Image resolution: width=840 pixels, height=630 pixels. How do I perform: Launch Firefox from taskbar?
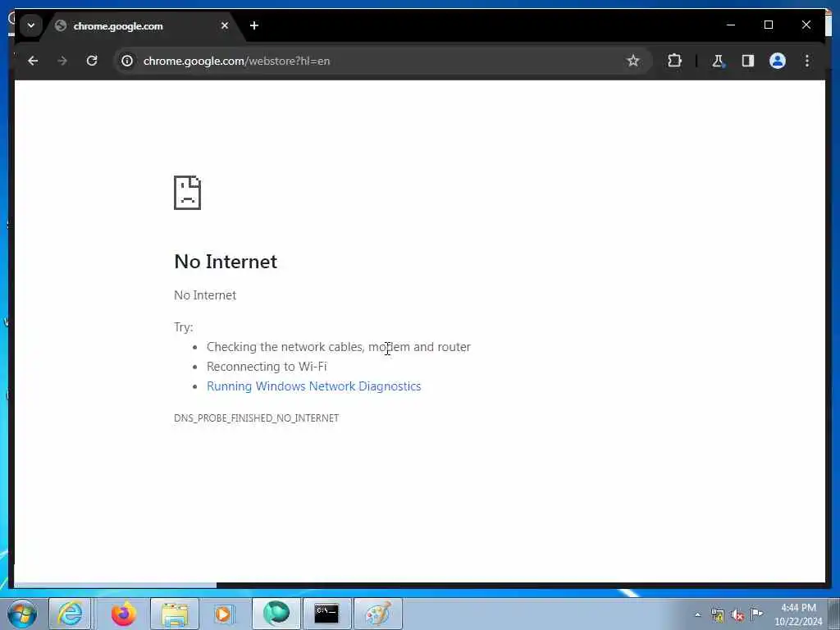124,614
